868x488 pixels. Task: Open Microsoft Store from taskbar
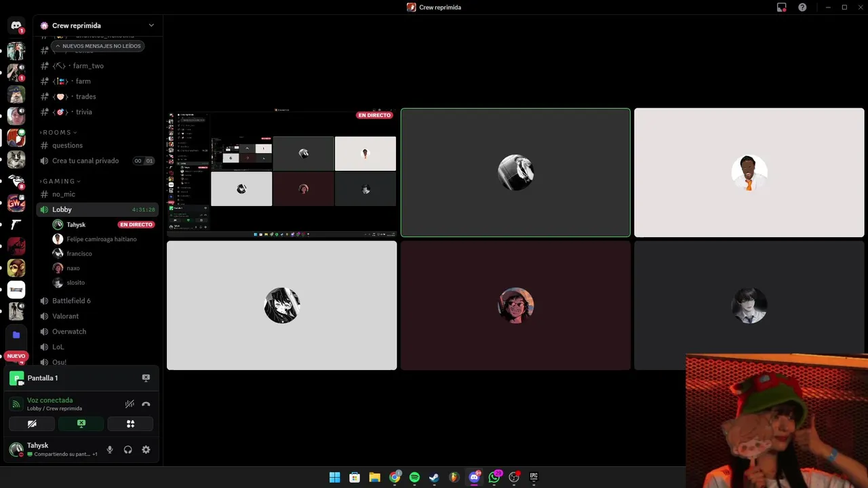(355, 477)
